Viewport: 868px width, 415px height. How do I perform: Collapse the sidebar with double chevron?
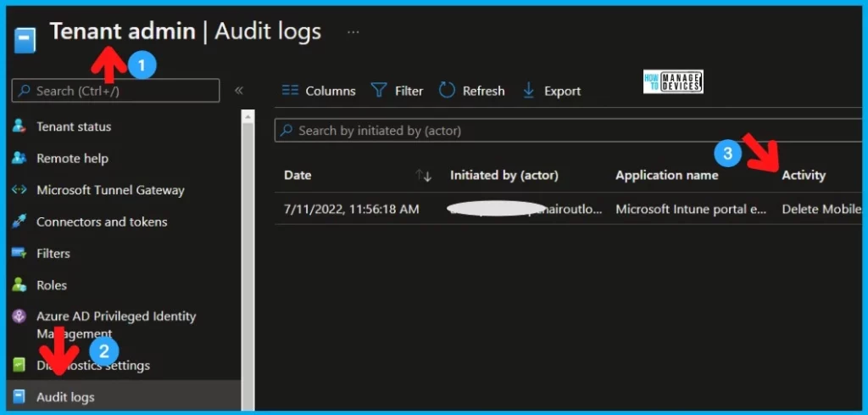238,90
